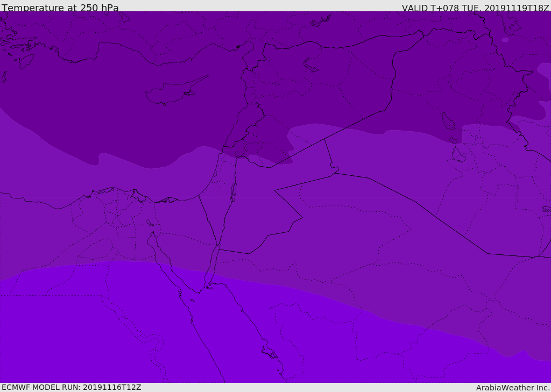Click the 'VALID T+078 TUE. 20191119T18Z' timestamp text

click(476, 8)
